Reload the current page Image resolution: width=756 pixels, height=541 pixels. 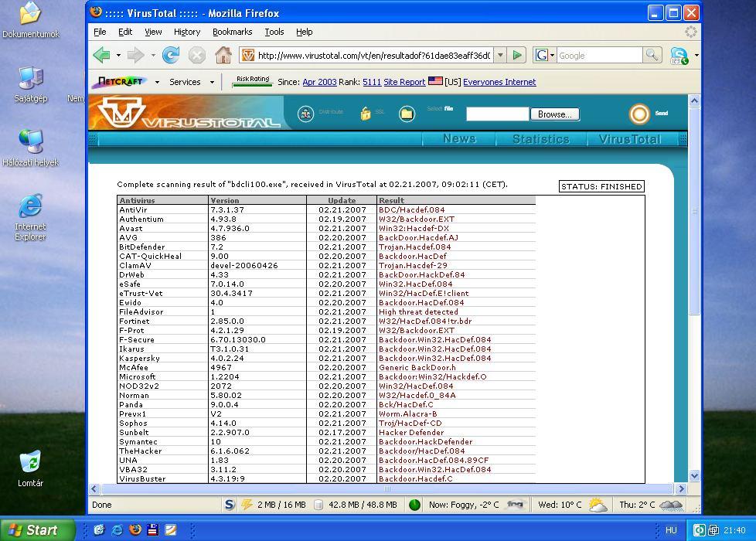171,56
